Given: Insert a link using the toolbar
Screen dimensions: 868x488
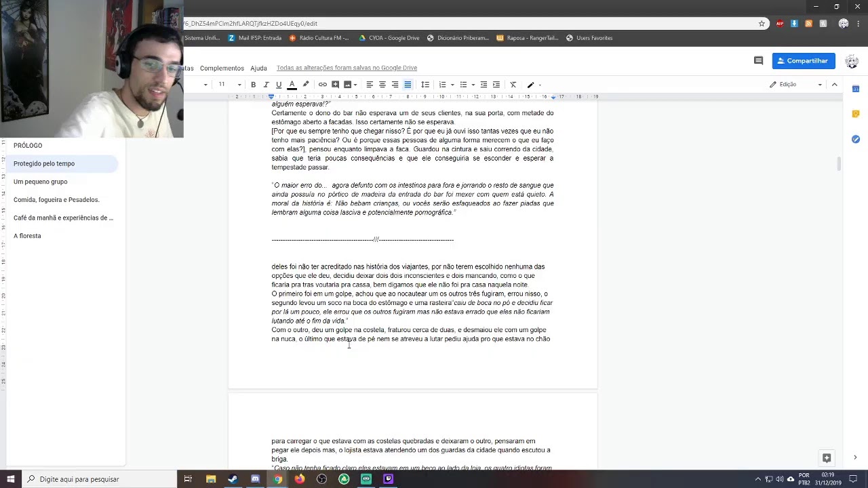Looking at the screenshot, I should click(323, 85).
